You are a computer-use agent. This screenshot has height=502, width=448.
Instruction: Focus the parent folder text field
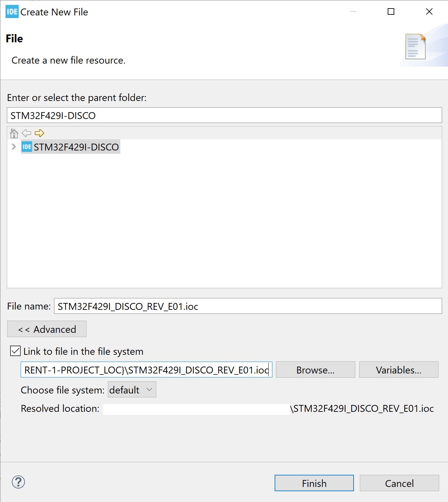224,115
